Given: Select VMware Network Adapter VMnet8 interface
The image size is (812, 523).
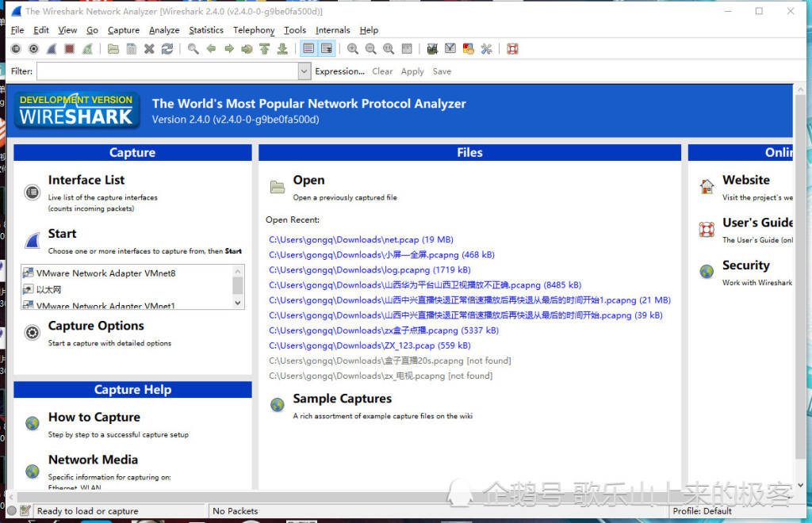Looking at the screenshot, I should 105,273.
